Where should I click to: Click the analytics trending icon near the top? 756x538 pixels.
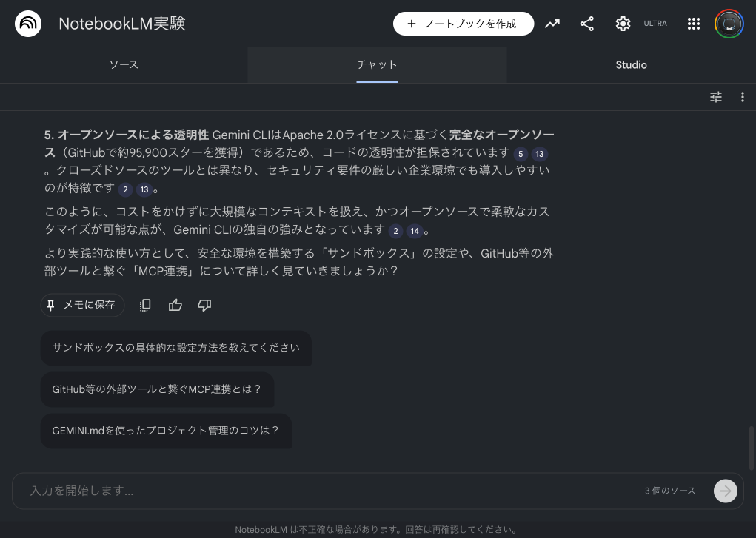coord(552,23)
